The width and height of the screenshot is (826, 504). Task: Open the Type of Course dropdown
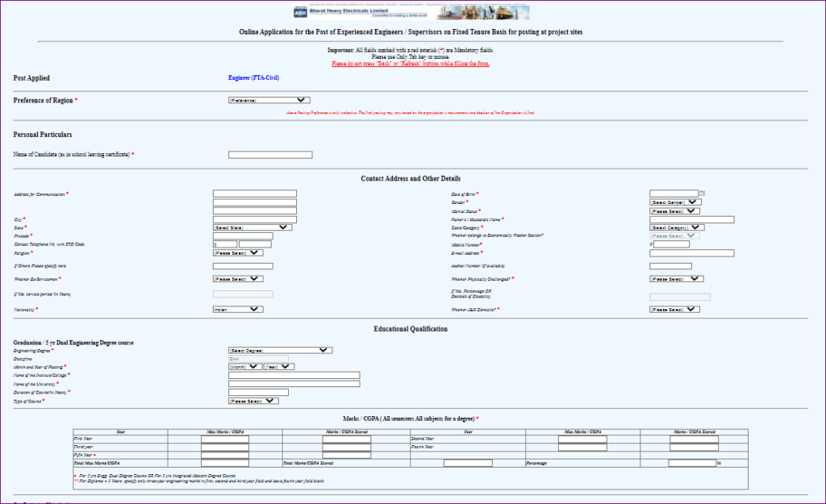(254, 399)
